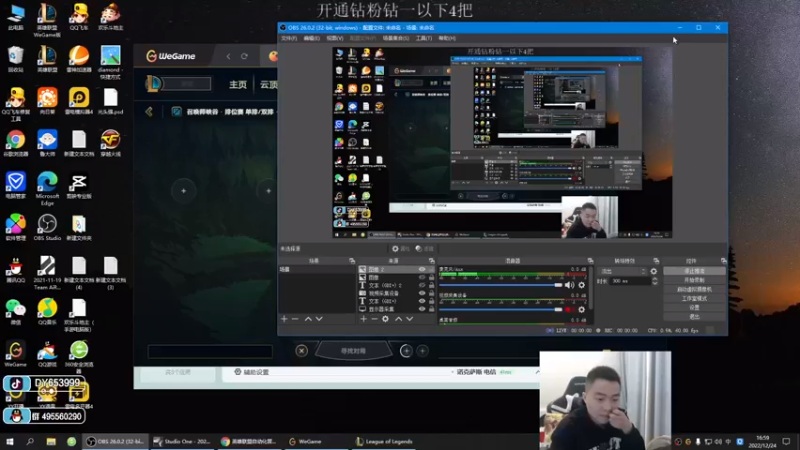
Task: Lock the 图像 2 source
Action: point(431,269)
